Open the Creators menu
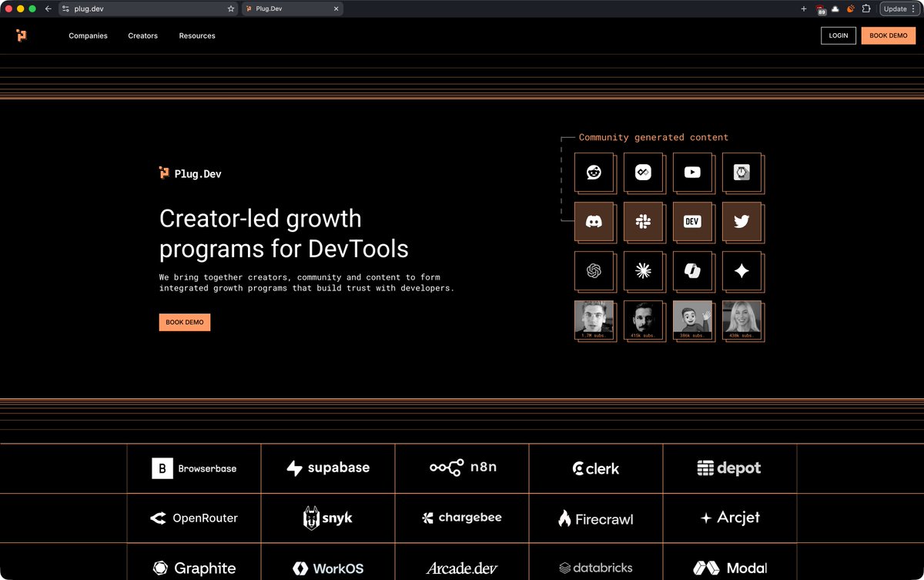 (x=142, y=35)
